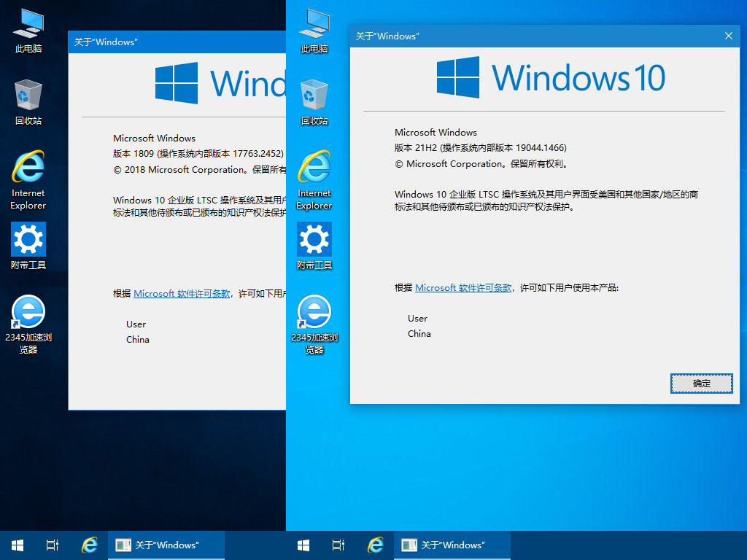Click "China" organization text in the 21H2 dialog
This screenshot has height=560, width=747.
coord(419,334)
